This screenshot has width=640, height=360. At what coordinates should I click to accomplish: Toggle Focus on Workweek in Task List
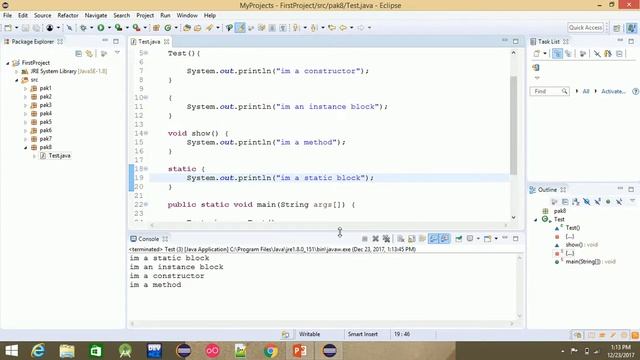pyautogui.click(x=582, y=53)
